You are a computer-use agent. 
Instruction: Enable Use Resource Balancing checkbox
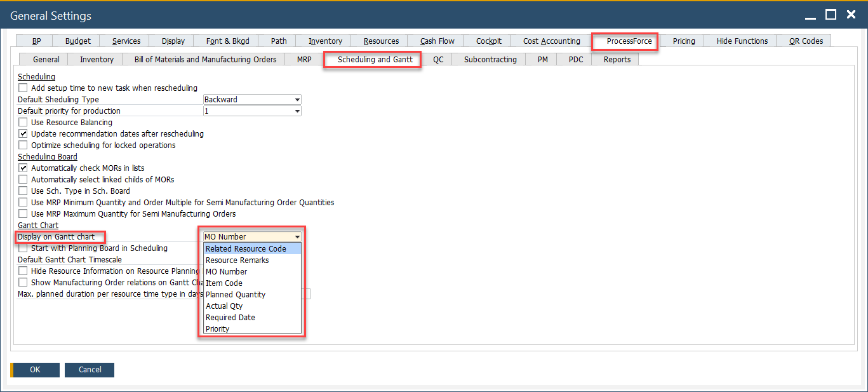[x=23, y=123]
